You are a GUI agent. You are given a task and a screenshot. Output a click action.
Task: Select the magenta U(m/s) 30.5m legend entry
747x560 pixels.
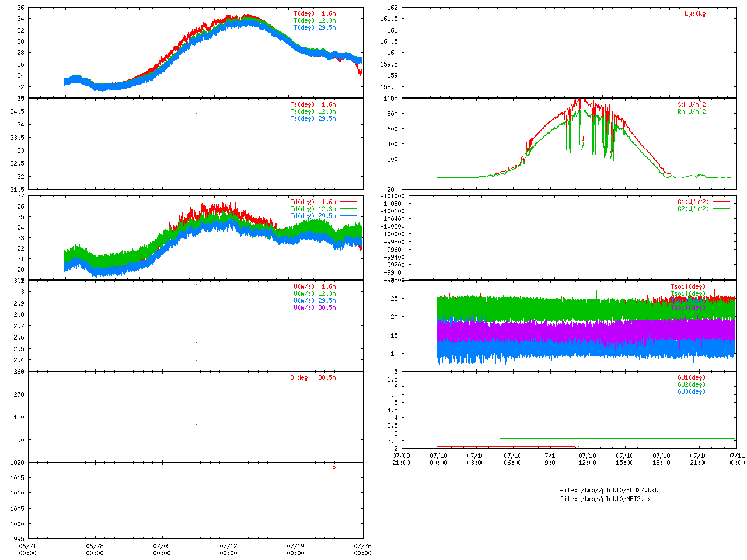(315, 307)
